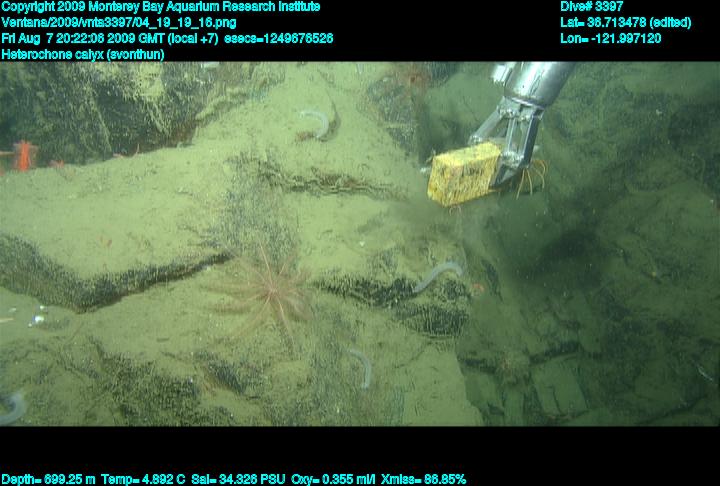The width and height of the screenshot is (720, 486).
Task: Select the orange anemone at left edge
Action: click(22, 156)
